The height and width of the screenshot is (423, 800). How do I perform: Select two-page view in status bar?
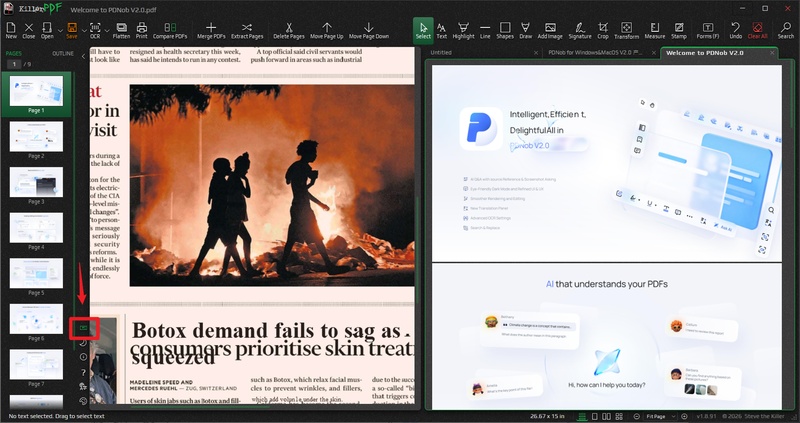[607, 416]
